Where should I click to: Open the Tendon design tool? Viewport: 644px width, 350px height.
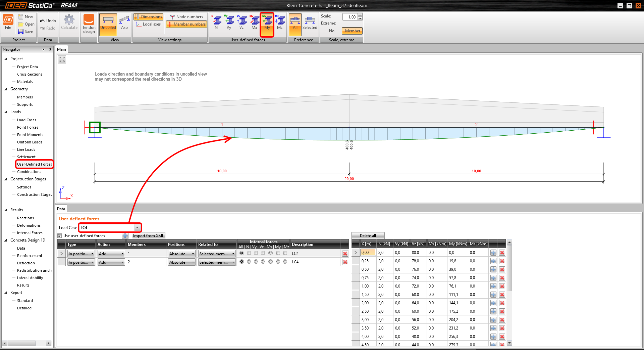(x=89, y=24)
